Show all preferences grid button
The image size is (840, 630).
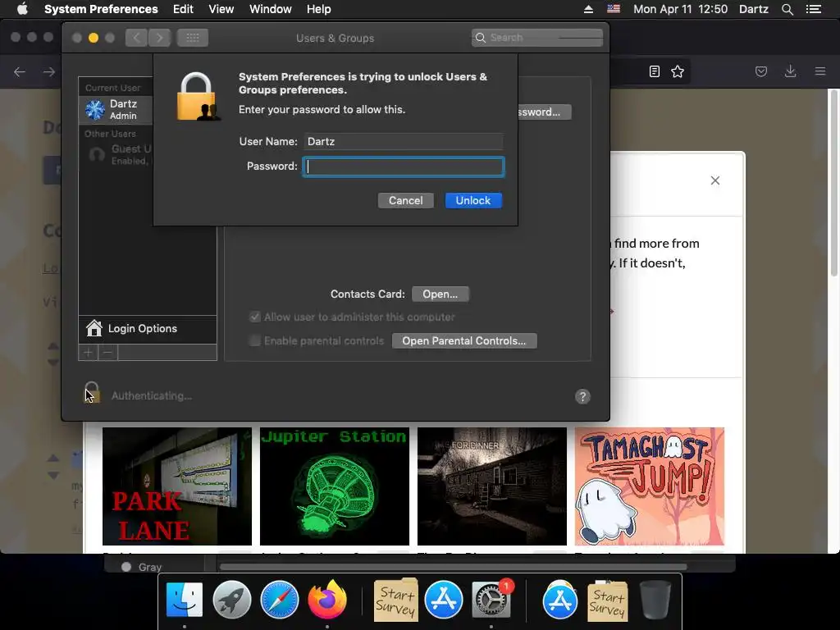click(193, 38)
